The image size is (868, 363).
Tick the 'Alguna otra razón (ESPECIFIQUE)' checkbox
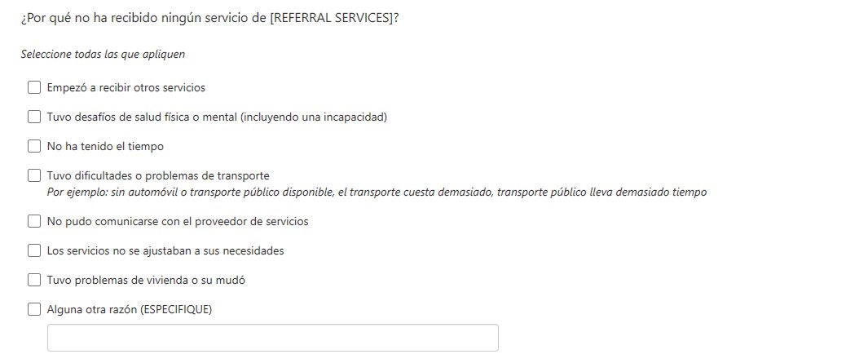click(x=34, y=309)
